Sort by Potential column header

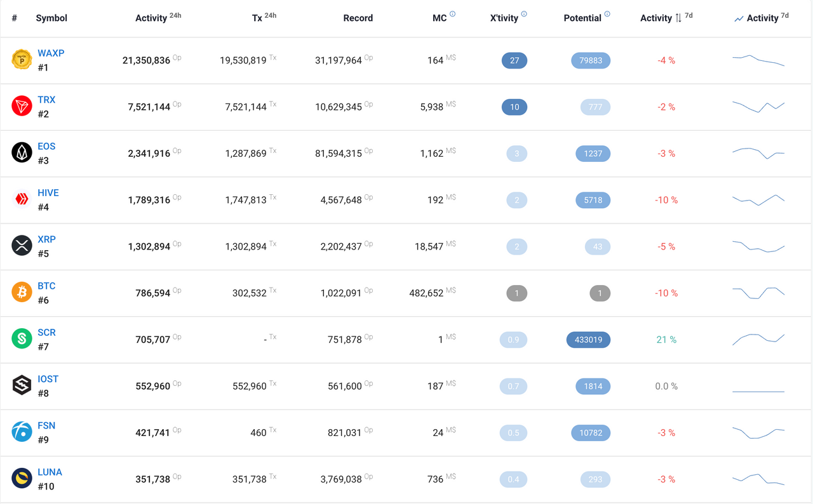(x=582, y=18)
